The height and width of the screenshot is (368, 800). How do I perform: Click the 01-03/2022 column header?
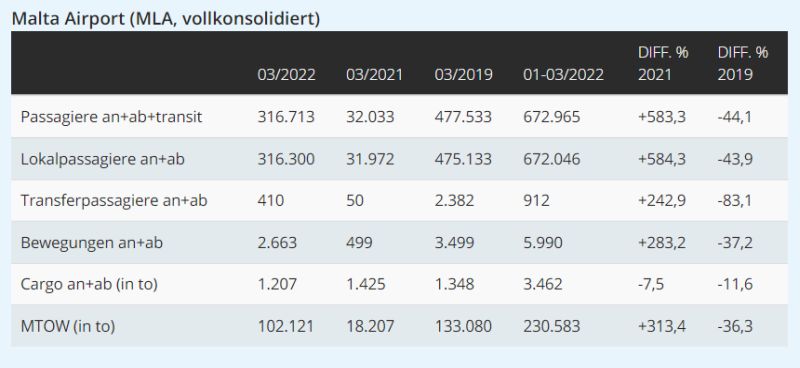563,75
